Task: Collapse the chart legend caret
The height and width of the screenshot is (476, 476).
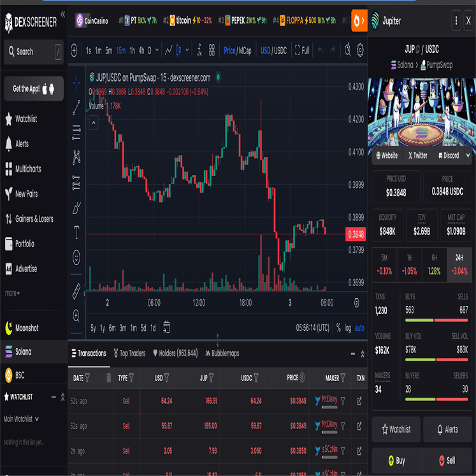Action: tap(94, 123)
